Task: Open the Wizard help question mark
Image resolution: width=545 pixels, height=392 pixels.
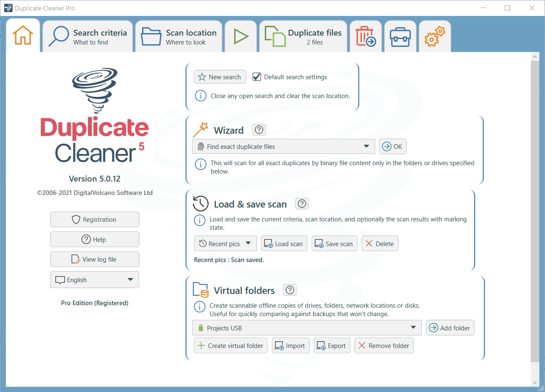Action: [259, 130]
